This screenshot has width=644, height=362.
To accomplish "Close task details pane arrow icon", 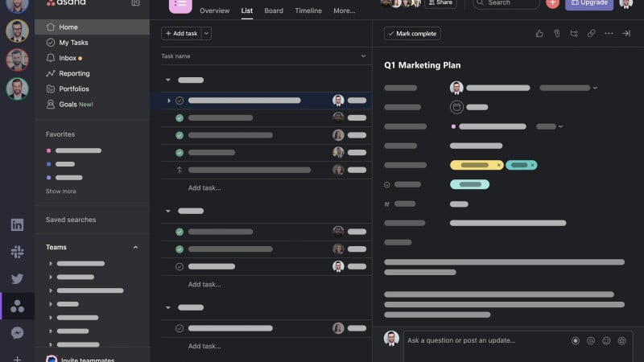I will pyautogui.click(x=626, y=34).
